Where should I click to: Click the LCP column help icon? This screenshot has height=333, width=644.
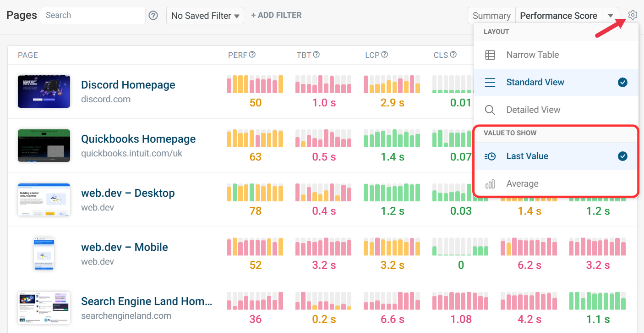click(385, 55)
